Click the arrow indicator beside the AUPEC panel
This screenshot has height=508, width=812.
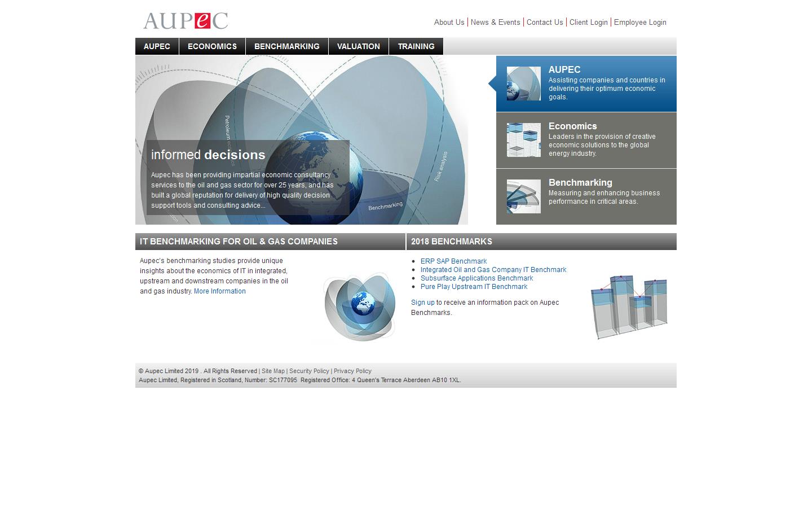(491, 83)
